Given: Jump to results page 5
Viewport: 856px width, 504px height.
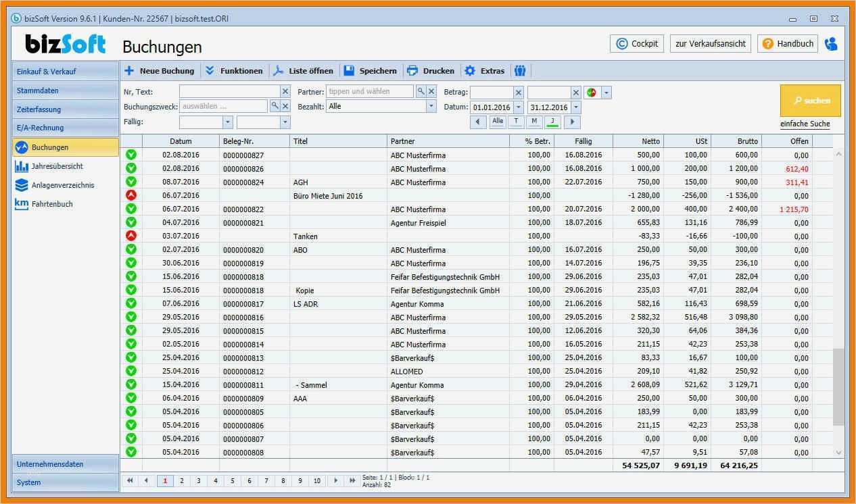Looking at the screenshot, I should point(232,480).
